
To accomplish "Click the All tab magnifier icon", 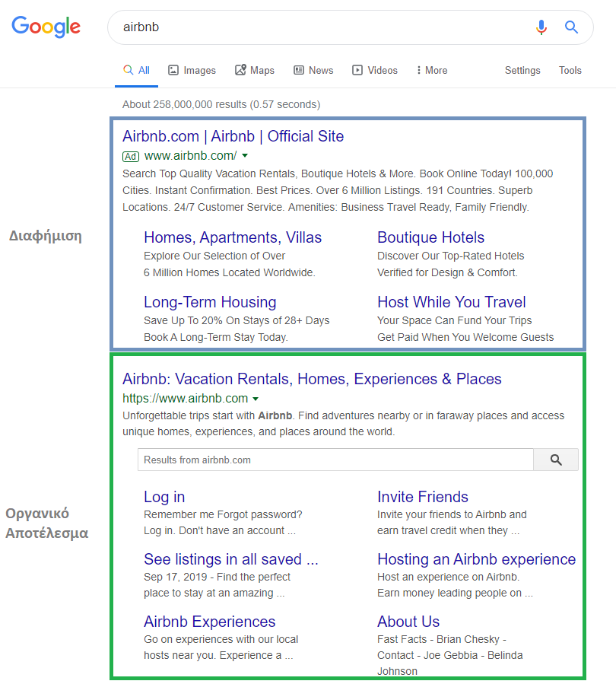I will click(x=128, y=70).
